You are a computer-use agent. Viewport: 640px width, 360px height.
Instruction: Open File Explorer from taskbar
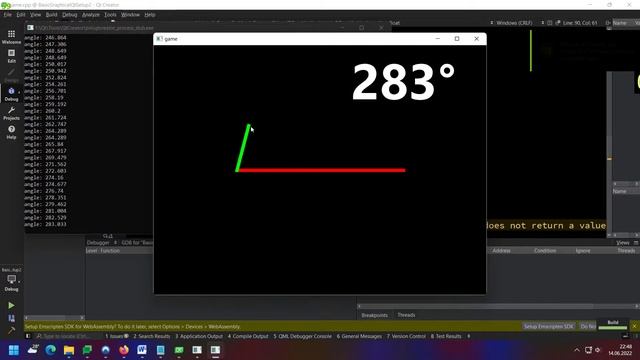[69, 350]
